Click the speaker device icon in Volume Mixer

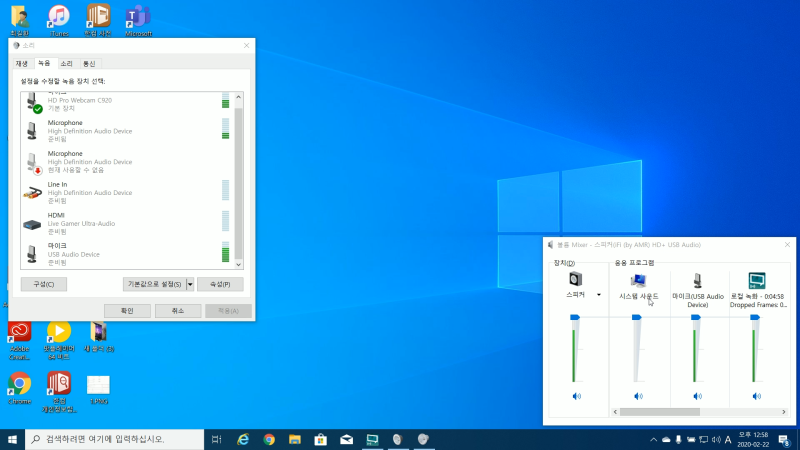pyautogui.click(x=576, y=279)
